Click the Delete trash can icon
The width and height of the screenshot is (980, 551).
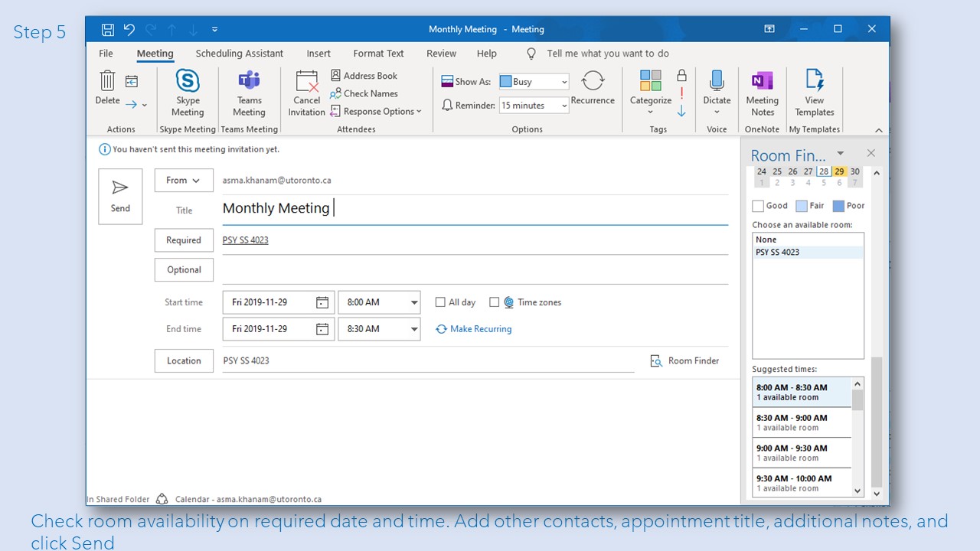click(x=108, y=80)
